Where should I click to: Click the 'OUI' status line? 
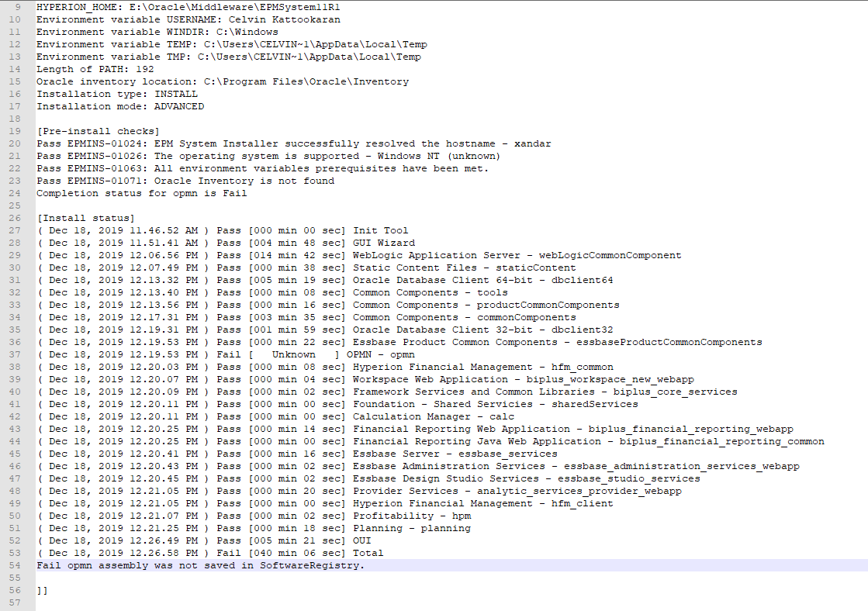click(x=204, y=540)
